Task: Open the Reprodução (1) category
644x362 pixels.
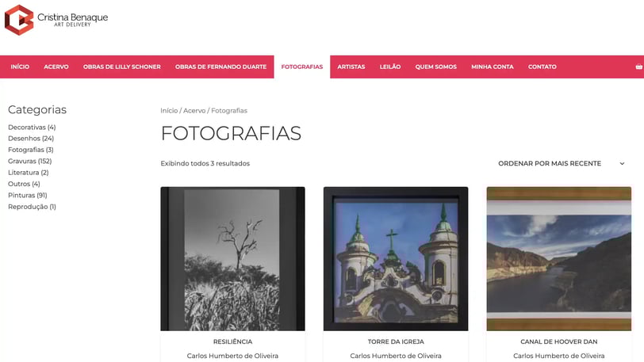Action: click(32, 207)
